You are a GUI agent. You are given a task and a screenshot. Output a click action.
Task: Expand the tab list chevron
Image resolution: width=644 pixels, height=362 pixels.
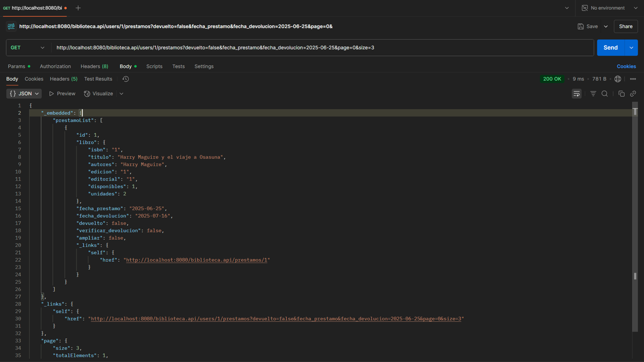click(567, 8)
